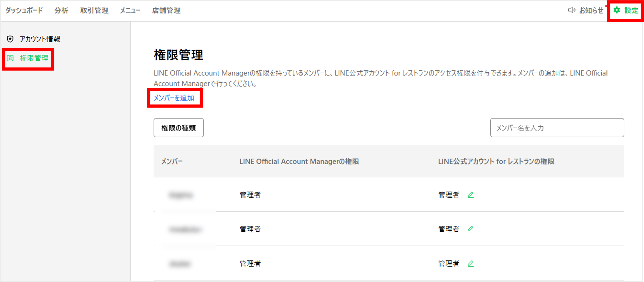Open the 設定 gear icon
The image size is (644, 282).
coord(617,10)
